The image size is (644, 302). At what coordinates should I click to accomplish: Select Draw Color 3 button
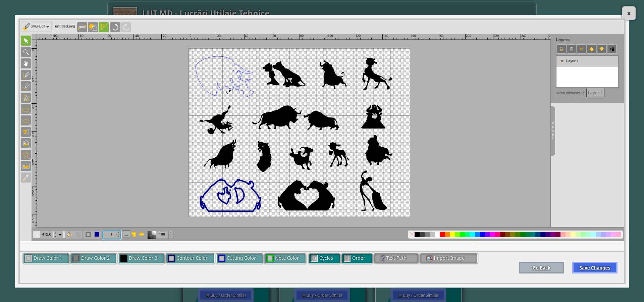pos(142,258)
